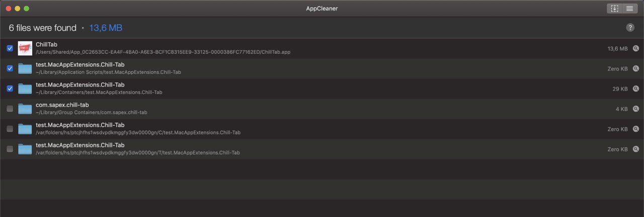Select the com.sapex.chill-tab name
The image size is (644, 217).
[62, 105]
